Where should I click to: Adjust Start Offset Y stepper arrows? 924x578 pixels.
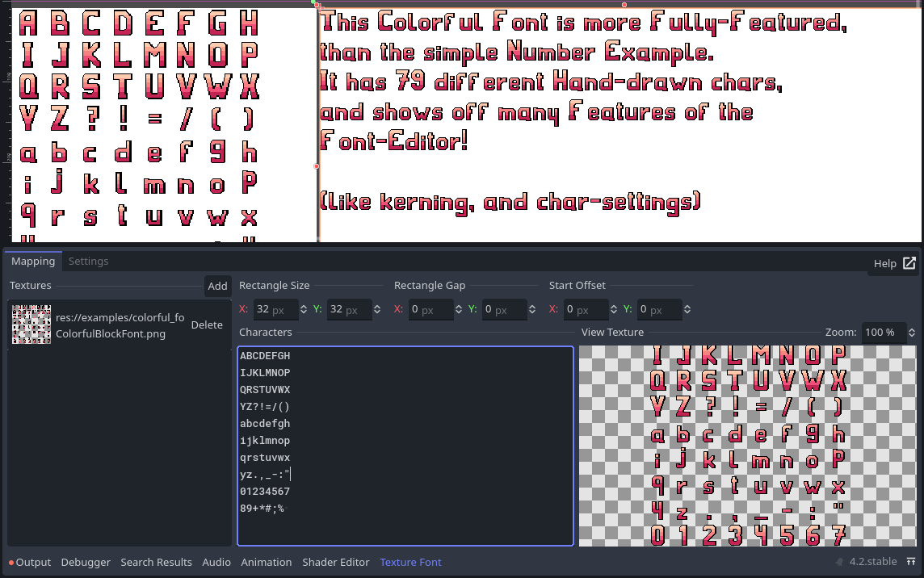[687, 309]
